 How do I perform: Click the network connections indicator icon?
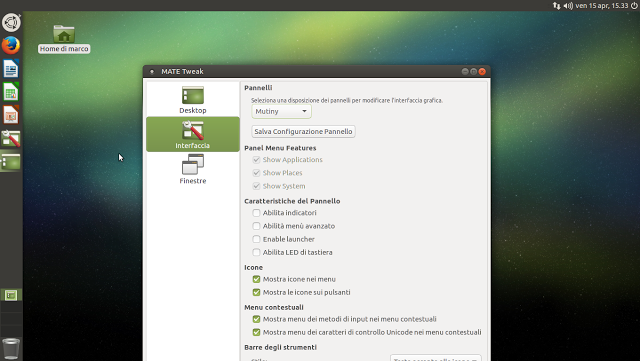(557, 6)
